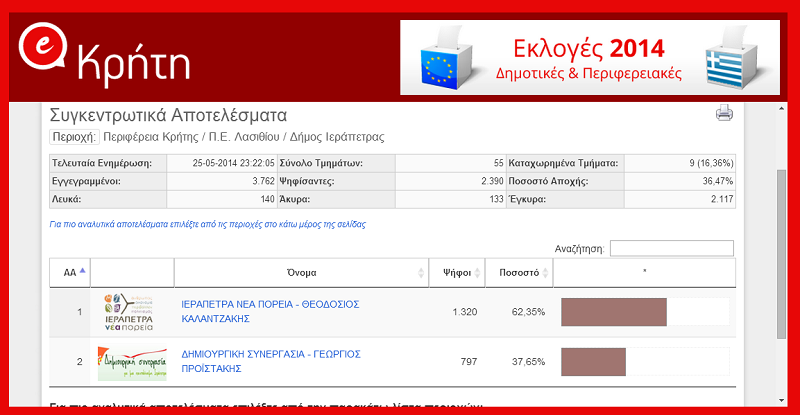800x415 pixels.
Task: Click the printer icon to print results
Action: click(x=725, y=113)
